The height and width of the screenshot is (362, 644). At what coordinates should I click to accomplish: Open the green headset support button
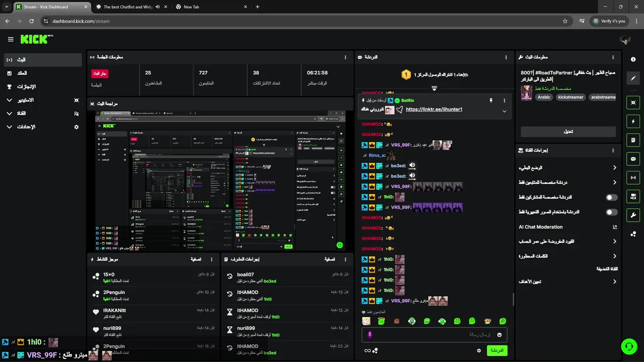coord(629,346)
